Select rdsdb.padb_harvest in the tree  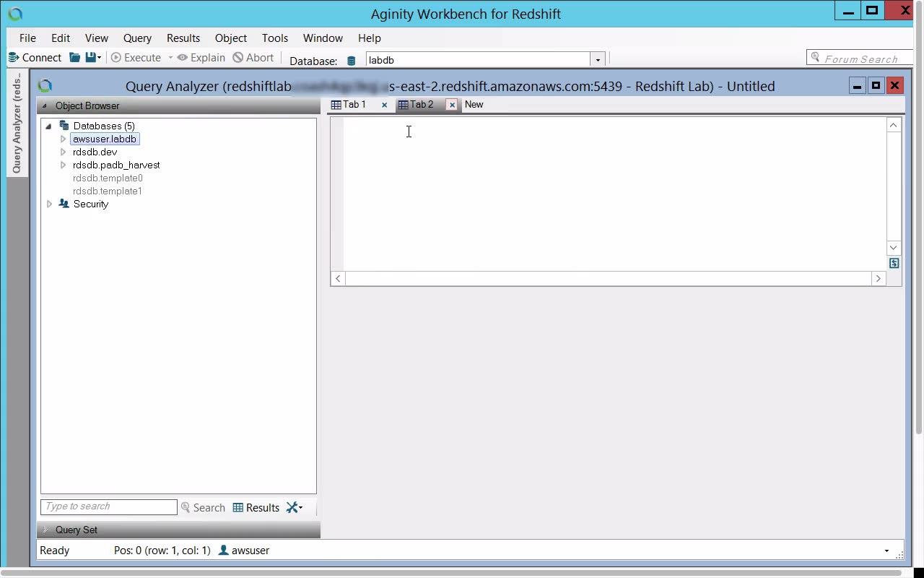[x=116, y=165]
